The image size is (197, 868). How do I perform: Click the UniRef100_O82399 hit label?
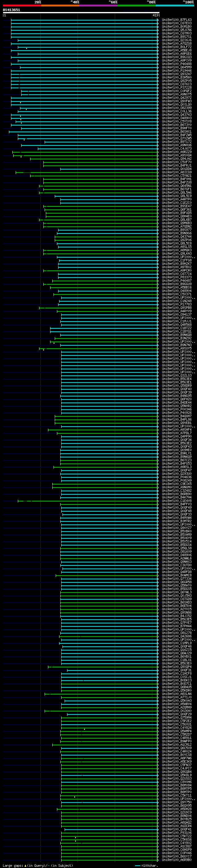(x=177, y=108)
